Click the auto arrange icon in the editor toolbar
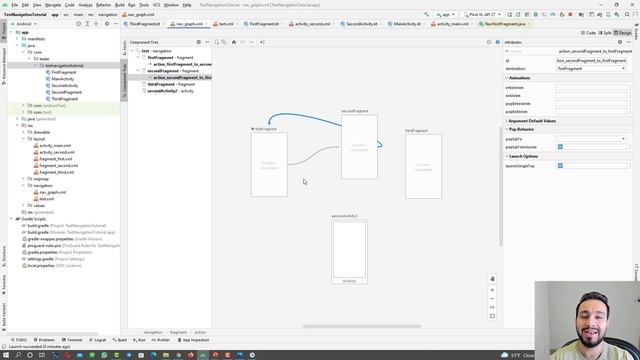Screen dimensions: 640x360 click(262, 42)
